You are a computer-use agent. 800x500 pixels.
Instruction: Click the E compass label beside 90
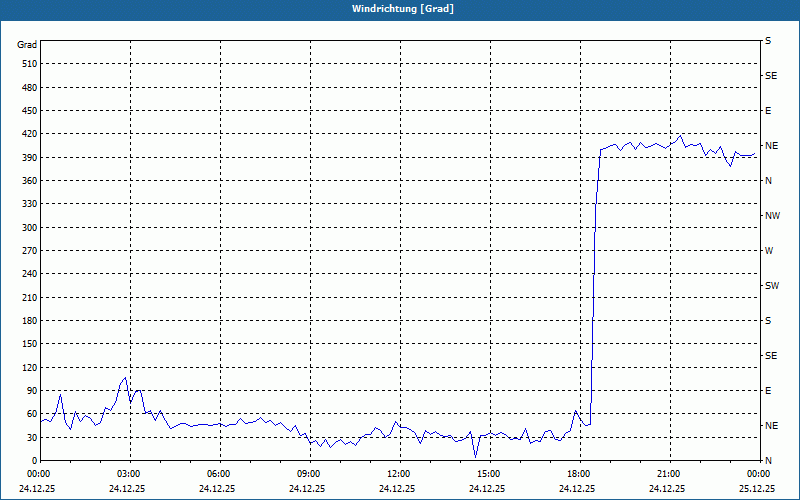click(768, 391)
